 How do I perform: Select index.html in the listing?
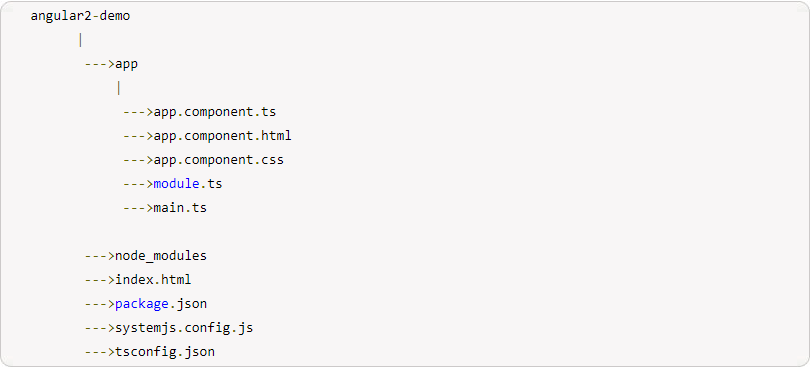153,280
